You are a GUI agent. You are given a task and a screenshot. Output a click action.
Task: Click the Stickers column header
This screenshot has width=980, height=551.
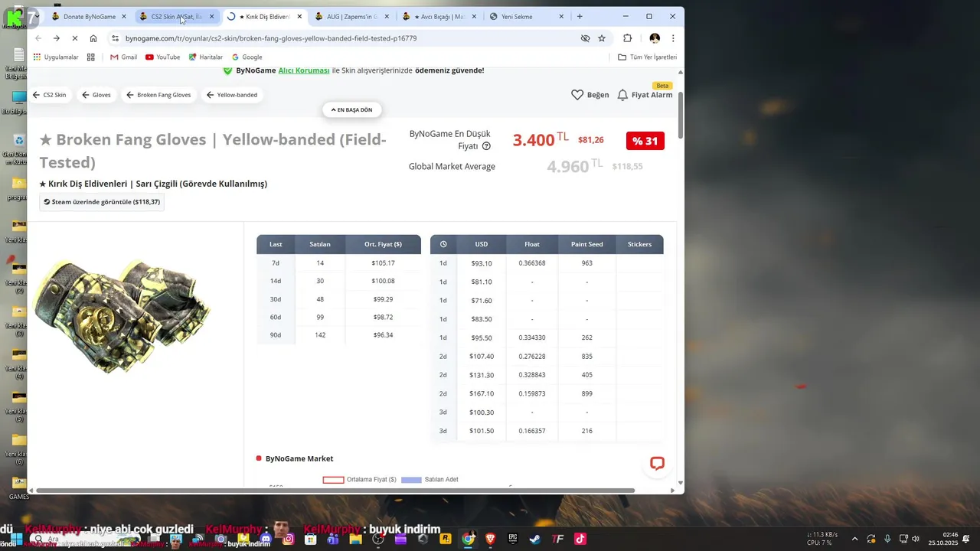click(x=639, y=244)
